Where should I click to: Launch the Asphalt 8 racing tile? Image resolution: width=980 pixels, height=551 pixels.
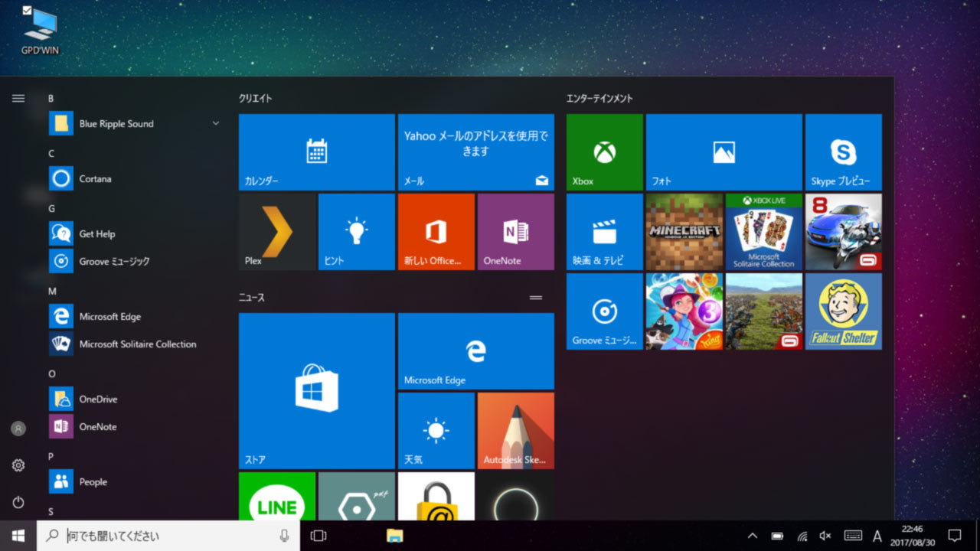[843, 232]
